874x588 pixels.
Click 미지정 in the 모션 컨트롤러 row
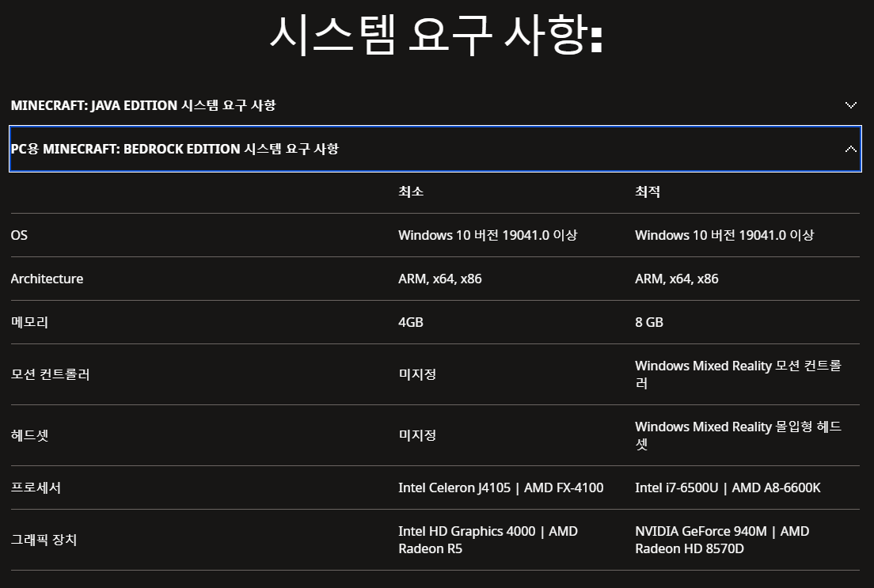click(x=417, y=374)
